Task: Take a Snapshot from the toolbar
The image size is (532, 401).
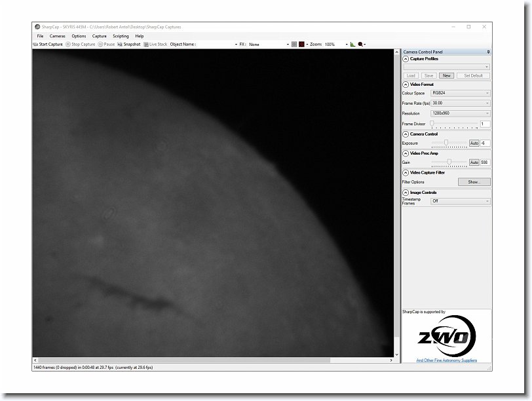Action: click(129, 45)
